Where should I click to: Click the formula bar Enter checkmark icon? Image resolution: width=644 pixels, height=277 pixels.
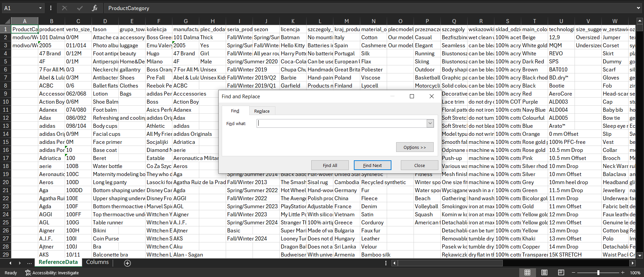[x=79, y=8]
